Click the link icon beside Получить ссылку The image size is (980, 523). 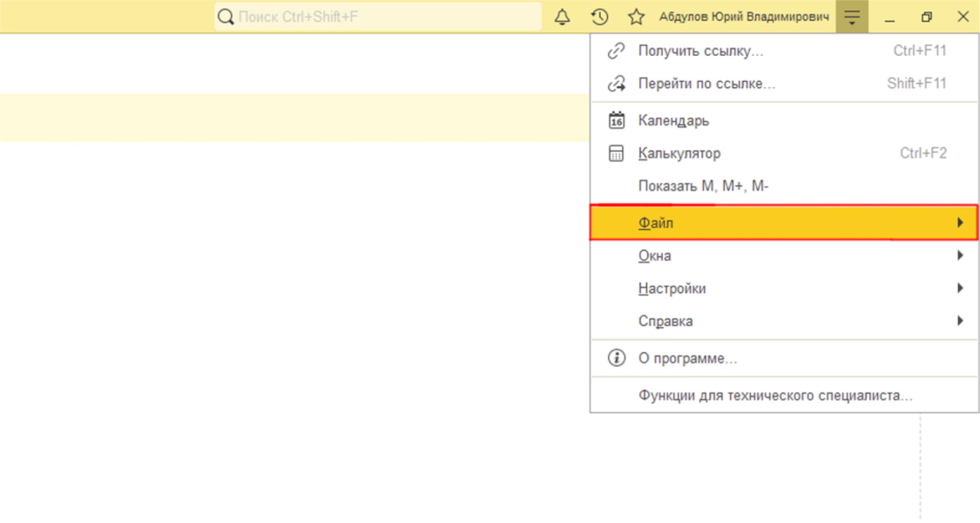click(616, 51)
